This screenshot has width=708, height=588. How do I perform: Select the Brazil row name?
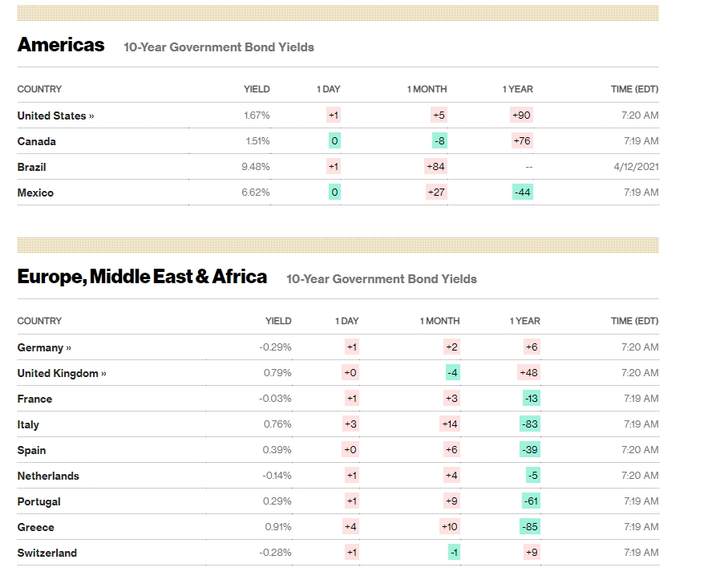pos(32,167)
